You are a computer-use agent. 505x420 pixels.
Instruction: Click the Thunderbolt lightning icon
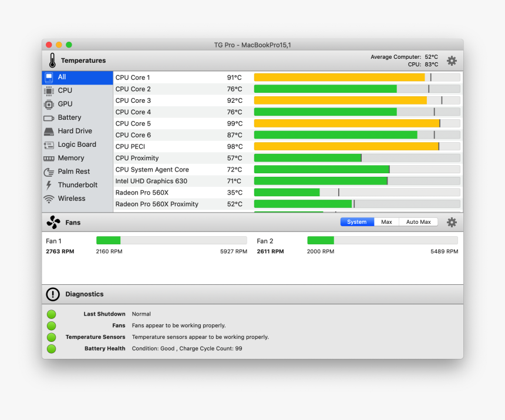pos(49,185)
